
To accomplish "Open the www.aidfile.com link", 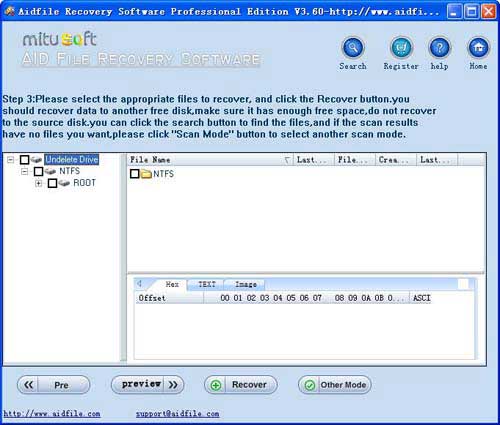I will (52, 414).
